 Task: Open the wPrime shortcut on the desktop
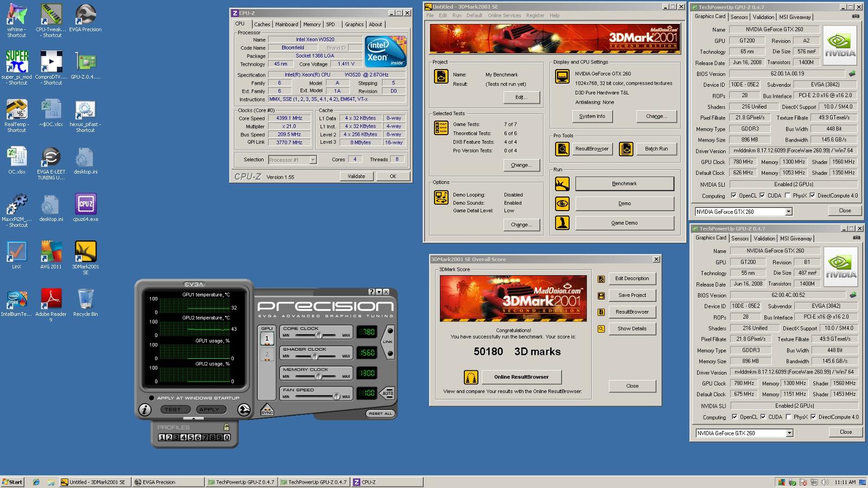[17, 15]
